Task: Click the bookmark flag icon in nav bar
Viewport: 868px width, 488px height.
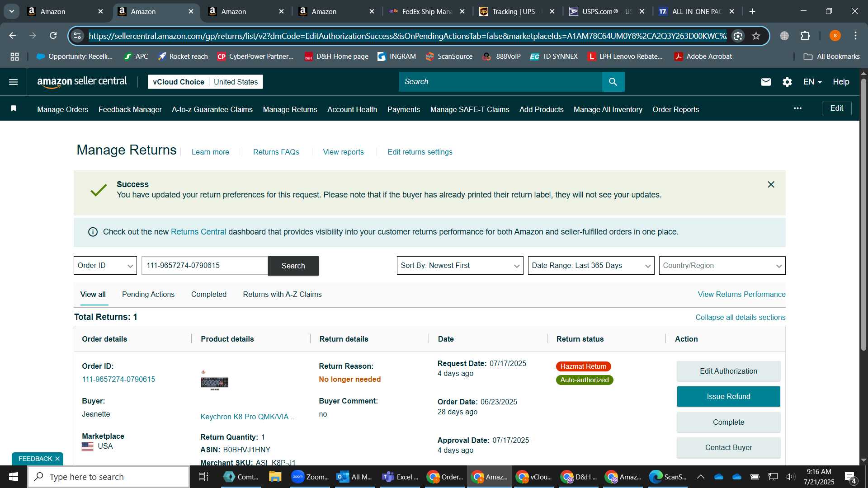Action: tap(14, 108)
